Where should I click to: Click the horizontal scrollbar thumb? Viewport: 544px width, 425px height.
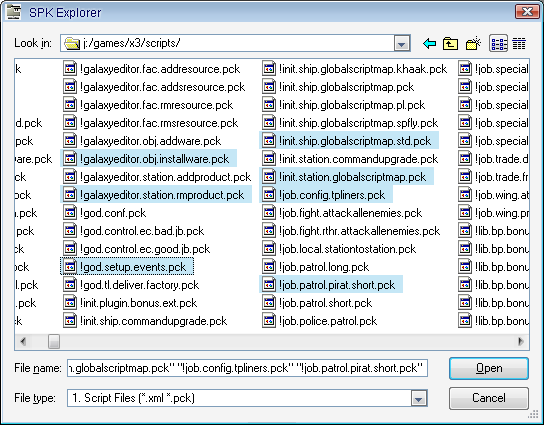[54, 341]
